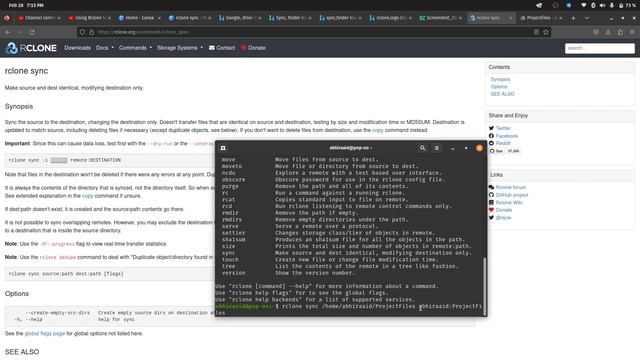Open the tracking protection shield icon
The width and height of the screenshot is (640, 360).
point(82,32)
